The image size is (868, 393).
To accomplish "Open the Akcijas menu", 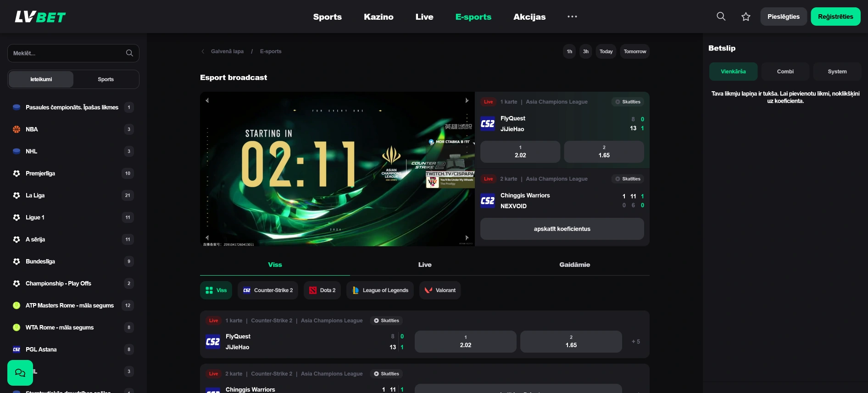I will [x=529, y=17].
